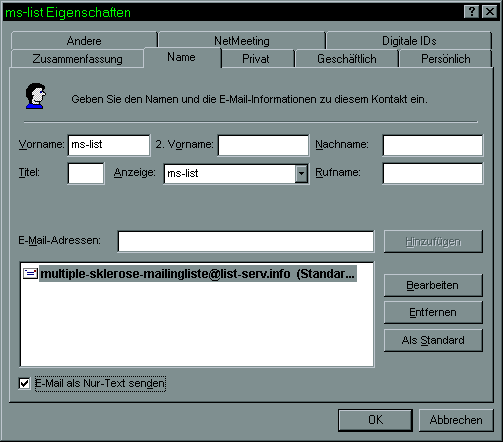
Task: Click the question mark help button
Action: [x=471, y=12]
